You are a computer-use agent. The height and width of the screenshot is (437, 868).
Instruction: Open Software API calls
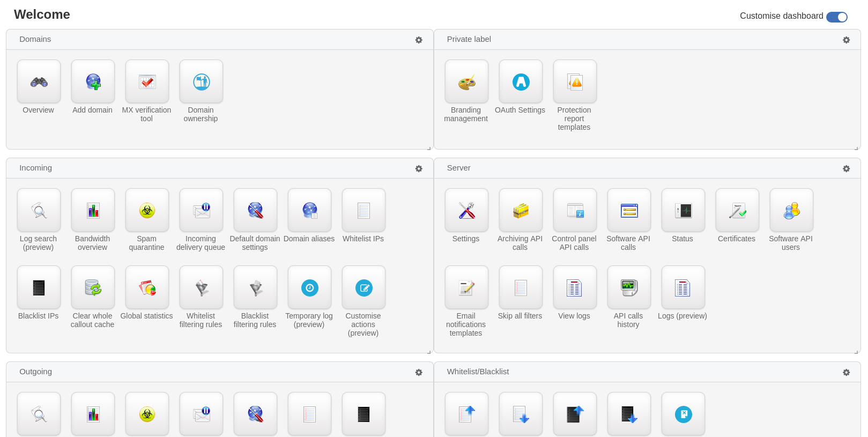tap(629, 210)
